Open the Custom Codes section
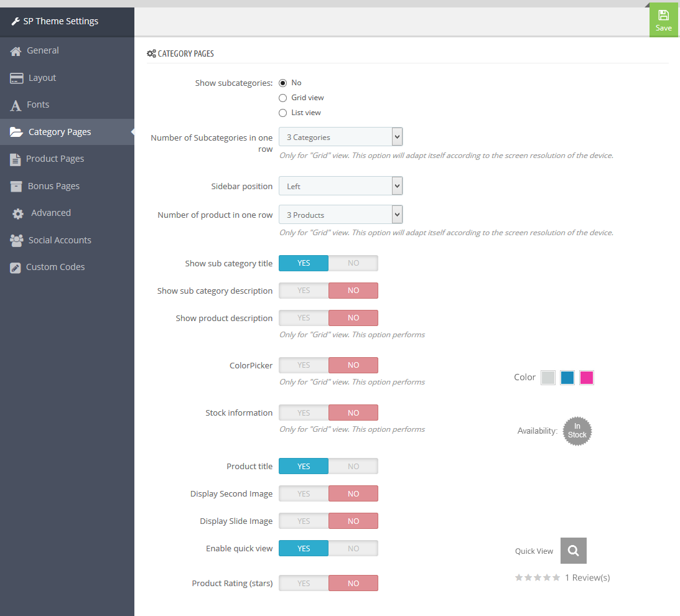680x616 pixels. 67,267
